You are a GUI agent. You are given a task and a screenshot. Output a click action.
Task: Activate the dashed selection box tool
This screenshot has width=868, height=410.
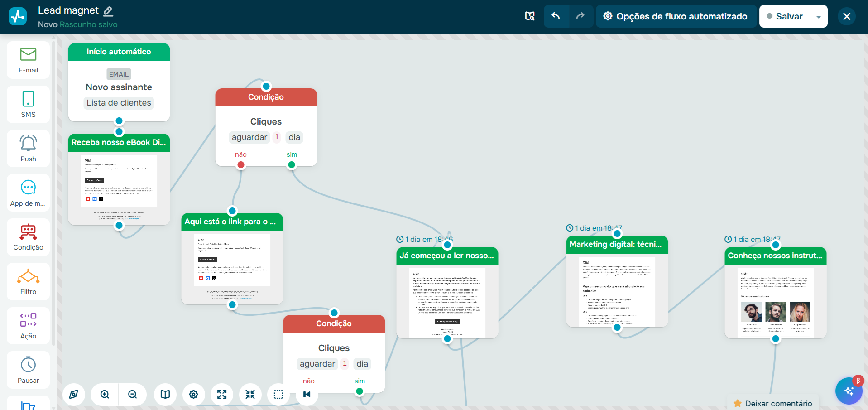click(278, 394)
